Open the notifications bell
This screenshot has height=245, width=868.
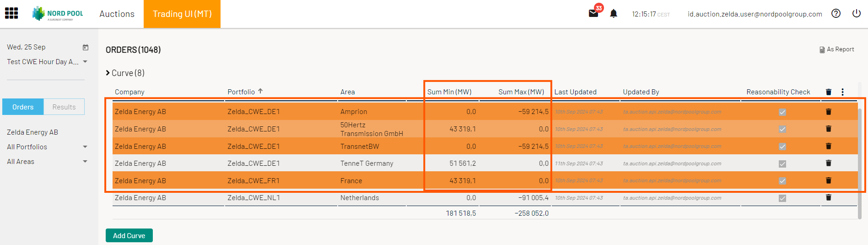pos(614,14)
